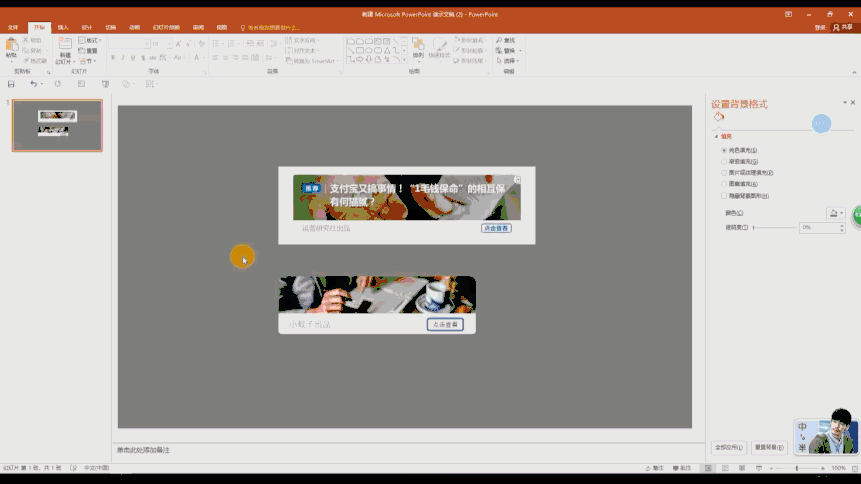Select the Fill paint bucket icon in pane

click(x=719, y=117)
